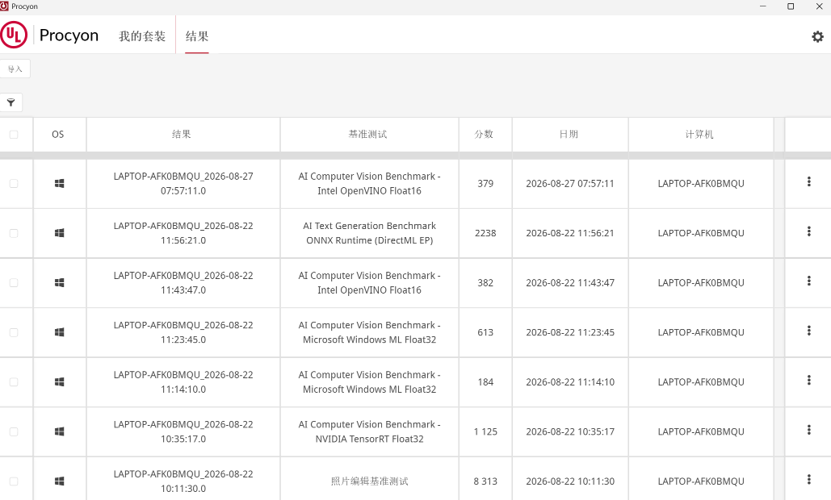Check the 2026-08-22 11:23:45 result row

(x=14, y=332)
